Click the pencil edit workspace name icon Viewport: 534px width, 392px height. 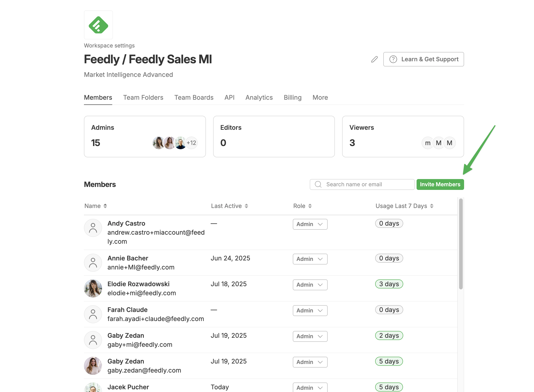pos(374,59)
